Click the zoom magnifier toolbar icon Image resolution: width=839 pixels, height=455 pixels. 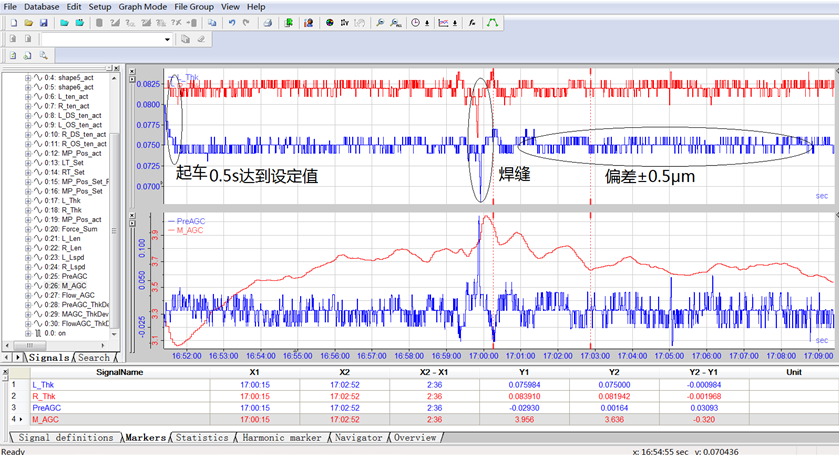379,22
